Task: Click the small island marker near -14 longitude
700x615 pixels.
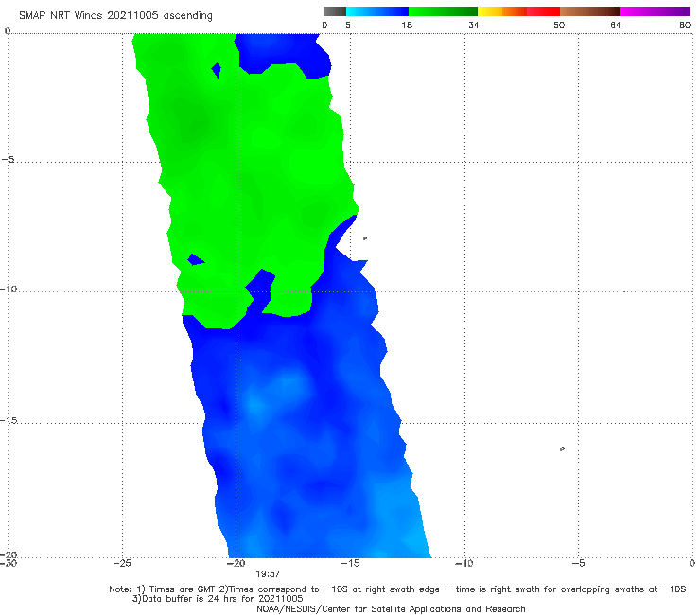Action: 365,238
